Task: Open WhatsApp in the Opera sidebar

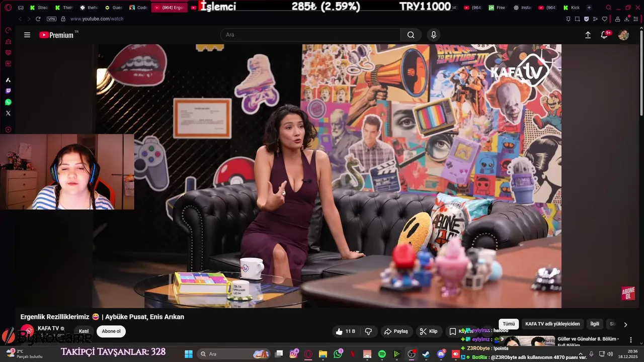Action: [x=8, y=102]
